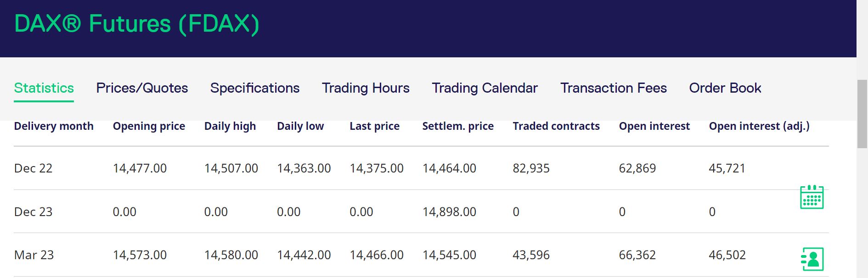The image size is (868, 278).
Task: Click the Daily high column header
Action: point(230,126)
